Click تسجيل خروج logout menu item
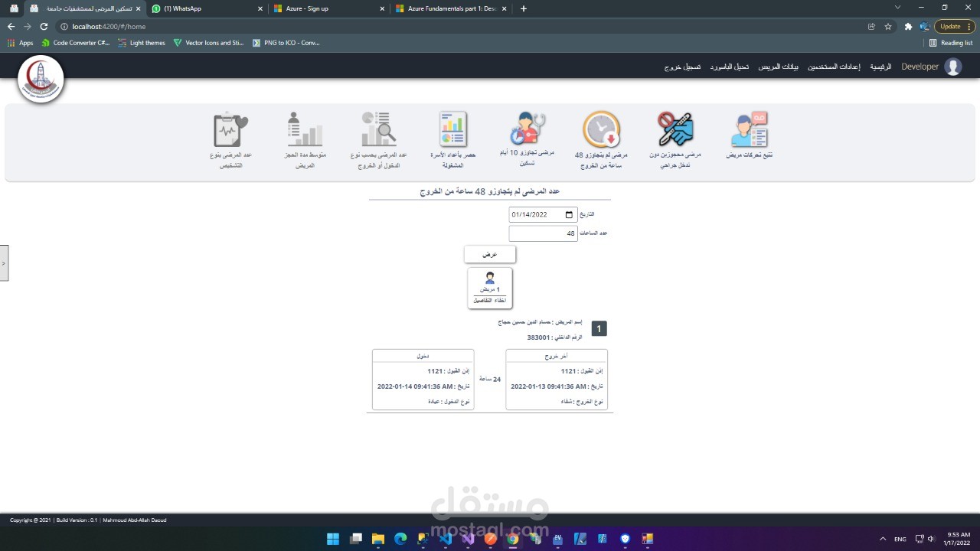 click(682, 67)
